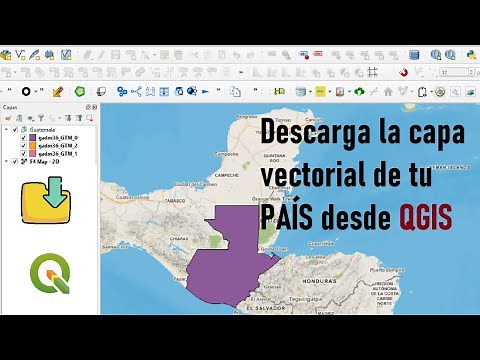Open the manage map themes eye dropdown in Capas

tap(31, 118)
